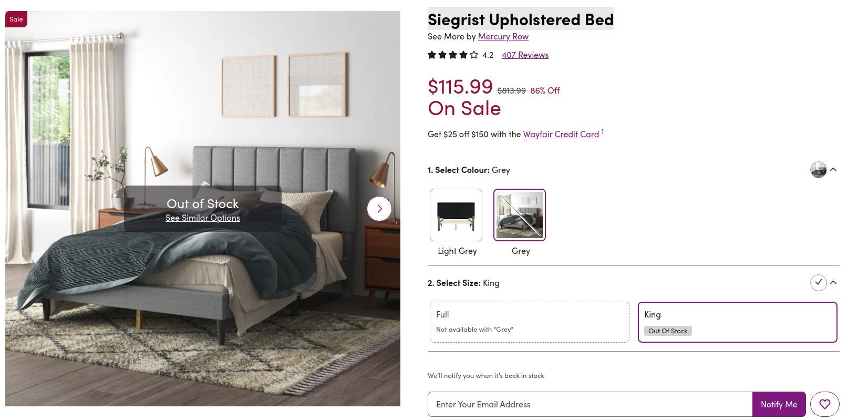Screen dimensions: 868x420
Task: Click the selected checkmark icon beside Select Size
Action: click(818, 282)
